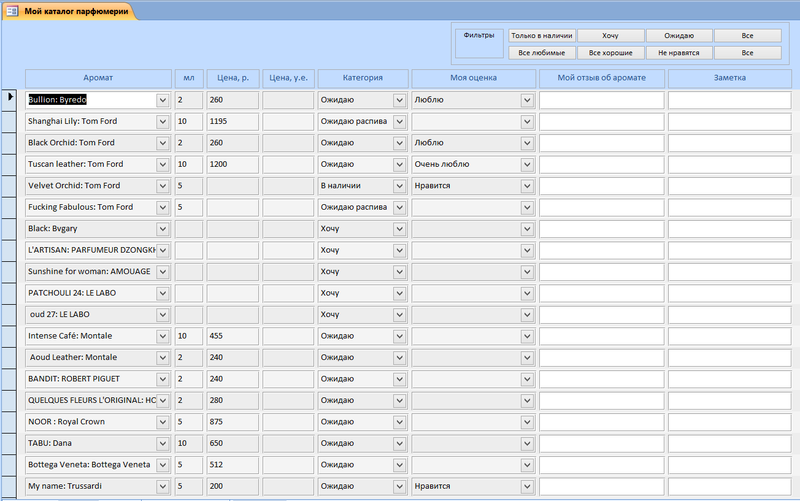Expand the aroma list for Black Orchid: Tom Ford
The height and width of the screenshot is (501, 800).
[163, 143]
